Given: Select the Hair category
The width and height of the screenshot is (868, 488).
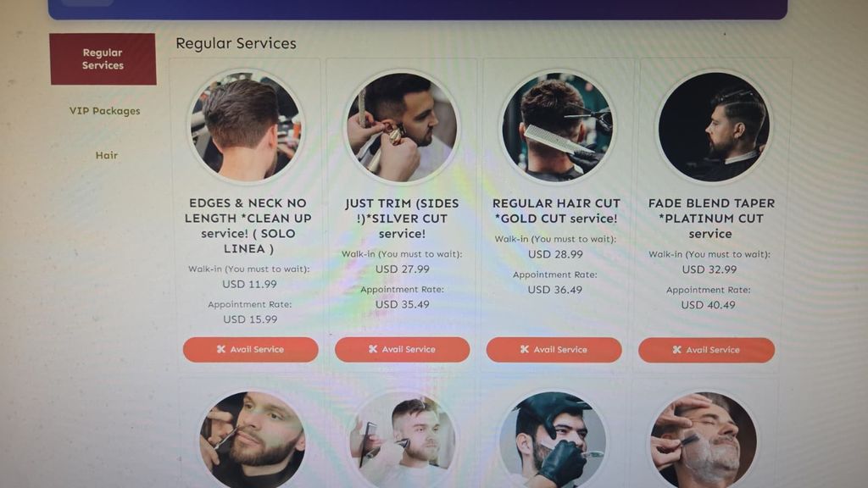Looking at the screenshot, I should pyautogui.click(x=106, y=156).
